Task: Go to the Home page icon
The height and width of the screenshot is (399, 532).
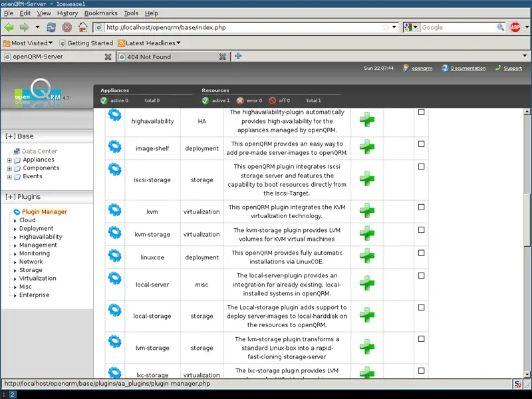Action: (82, 27)
